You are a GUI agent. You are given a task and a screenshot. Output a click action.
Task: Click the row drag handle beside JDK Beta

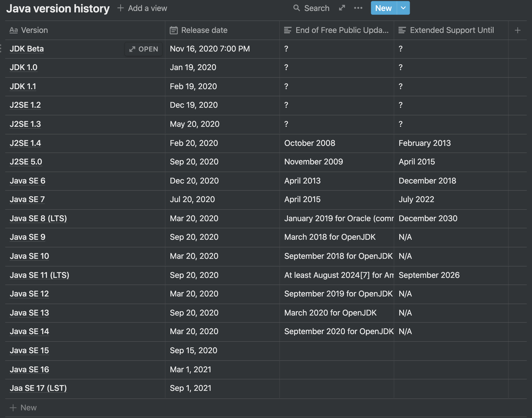(1, 48)
